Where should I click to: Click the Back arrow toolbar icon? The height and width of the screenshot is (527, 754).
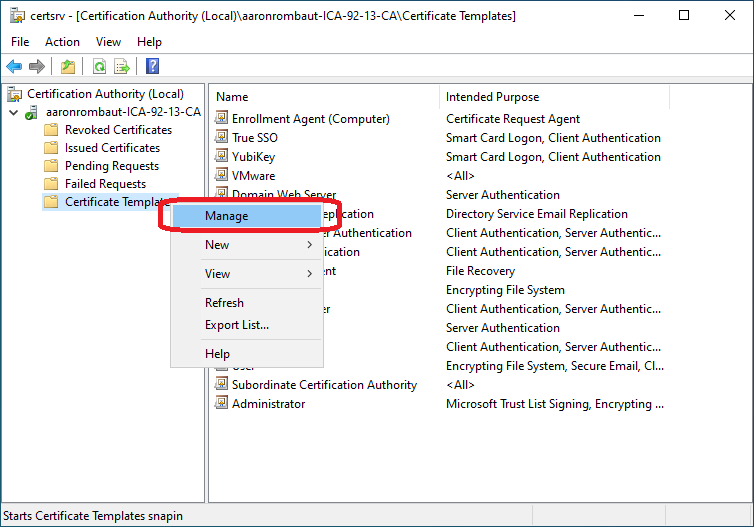coord(14,67)
